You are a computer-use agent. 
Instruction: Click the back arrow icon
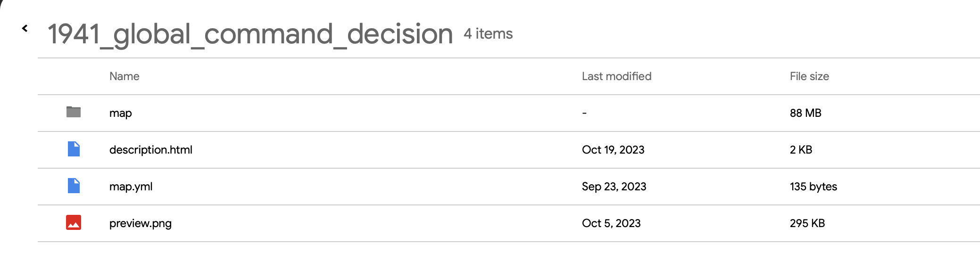tap(25, 29)
